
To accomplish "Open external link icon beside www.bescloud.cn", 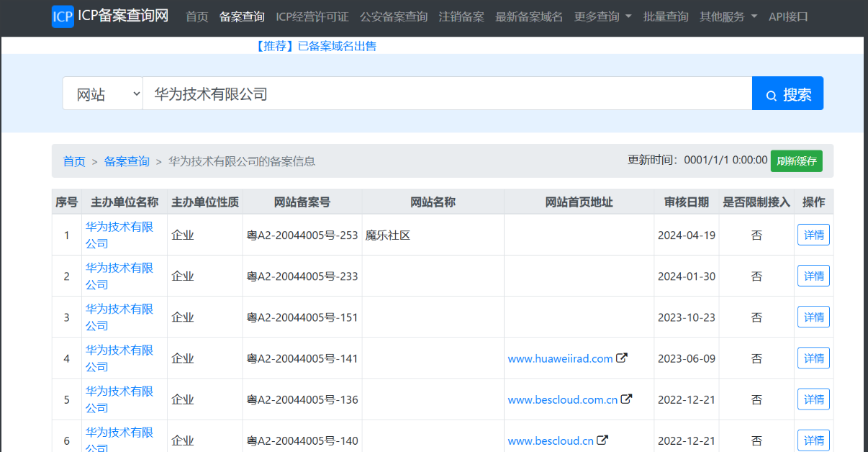I will [x=602, y=440].
